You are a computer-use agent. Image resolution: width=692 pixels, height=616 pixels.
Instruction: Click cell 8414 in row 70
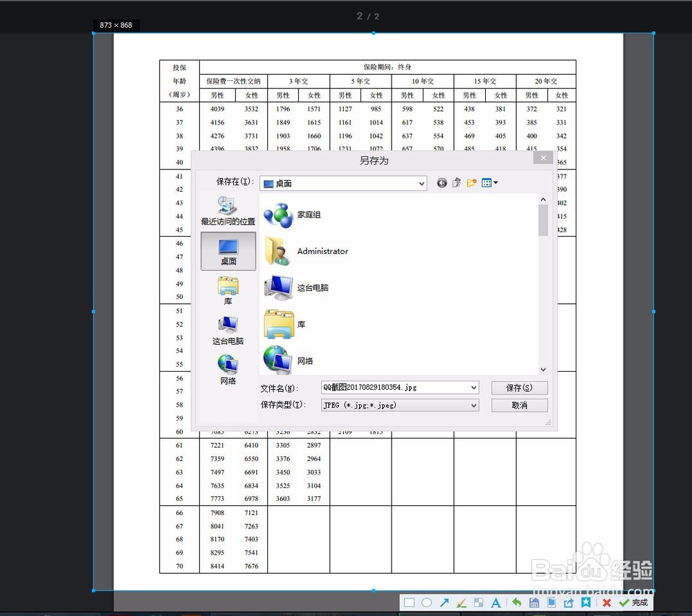[217, 566]
